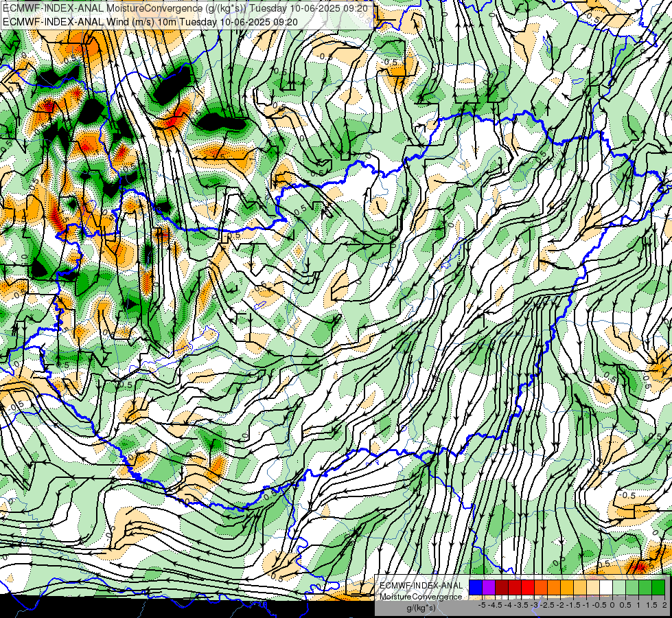Click the legend 'ECMWF-INDEX-ANAL' label
Screen dimensions: 672x618
[421, 586]
